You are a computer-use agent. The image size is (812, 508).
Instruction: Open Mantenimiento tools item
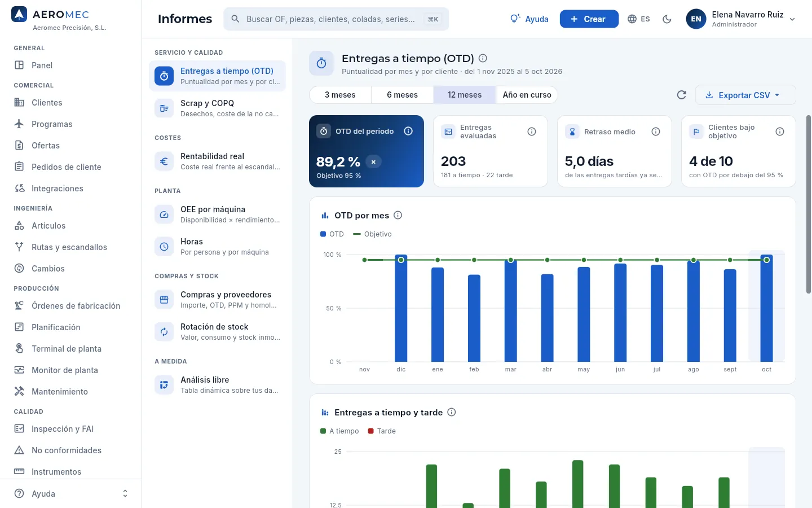tap(70, 392)
